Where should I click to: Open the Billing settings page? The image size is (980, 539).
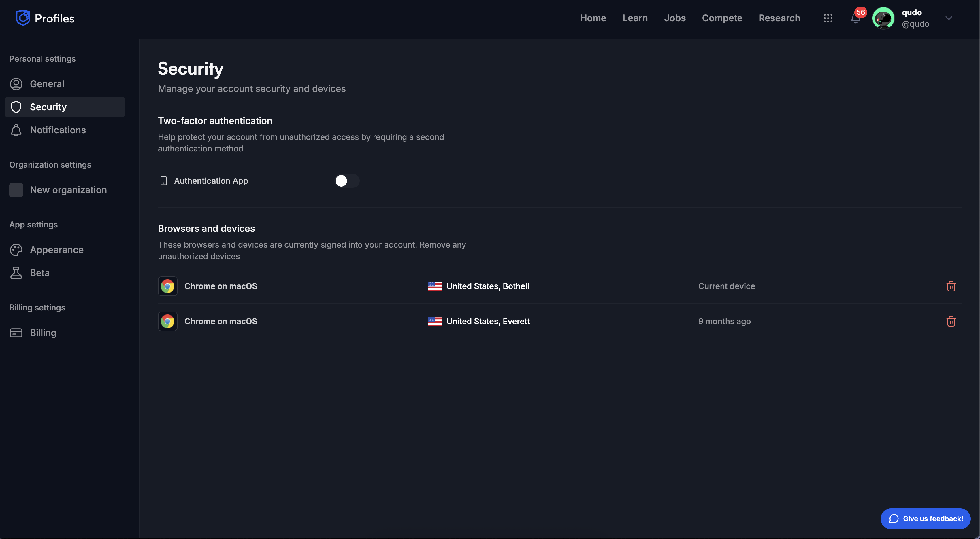[x=43, y=333]
